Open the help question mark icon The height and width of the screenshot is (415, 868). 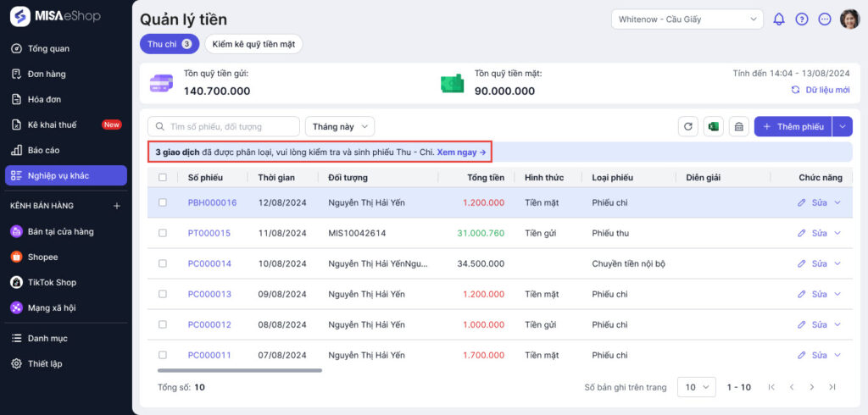click(802, 19)
